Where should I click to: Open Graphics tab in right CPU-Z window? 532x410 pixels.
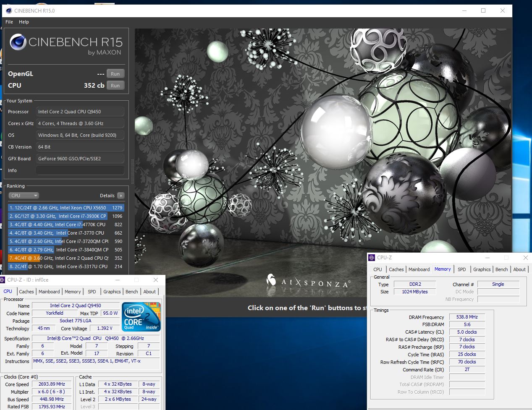pyautogui.click(x=482, y=269)
